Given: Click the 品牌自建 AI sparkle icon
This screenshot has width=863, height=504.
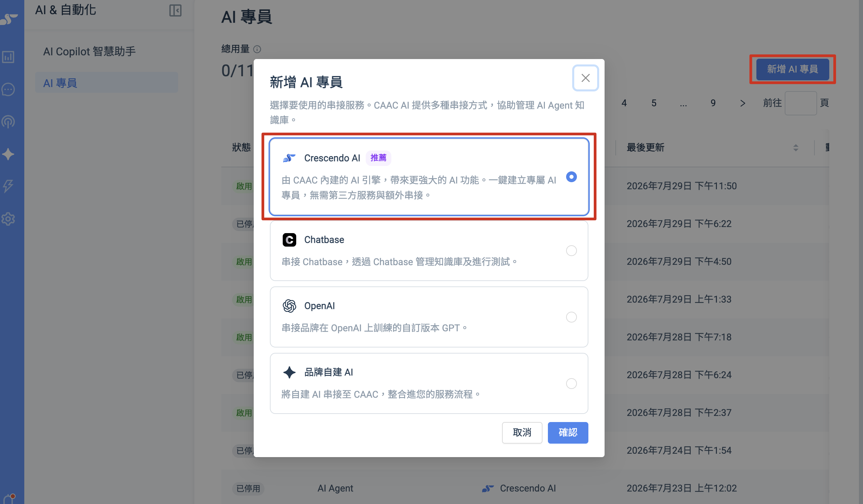Looking at the screenshot, I should (x=289, y=372).
